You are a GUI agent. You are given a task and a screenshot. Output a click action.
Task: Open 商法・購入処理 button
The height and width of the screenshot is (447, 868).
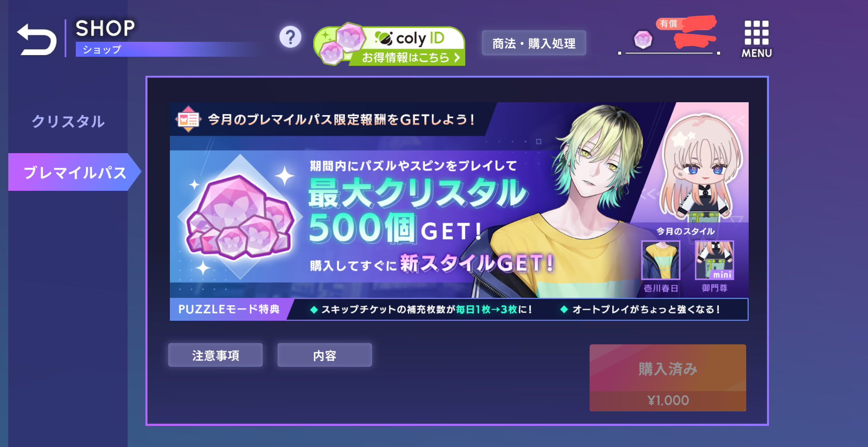click(534, 43)
